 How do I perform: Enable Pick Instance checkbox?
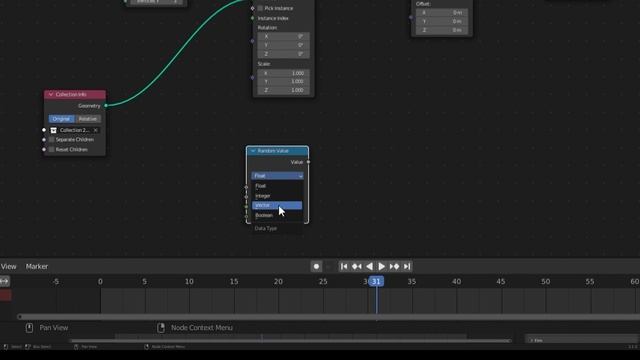pyautogui.click(x=260, y=8)
